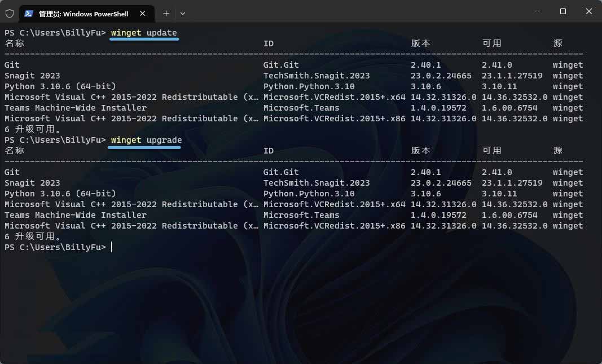Click "Microsoft.VCRedist.2015+.x64" in winget upgrade output

pos(335,204)
